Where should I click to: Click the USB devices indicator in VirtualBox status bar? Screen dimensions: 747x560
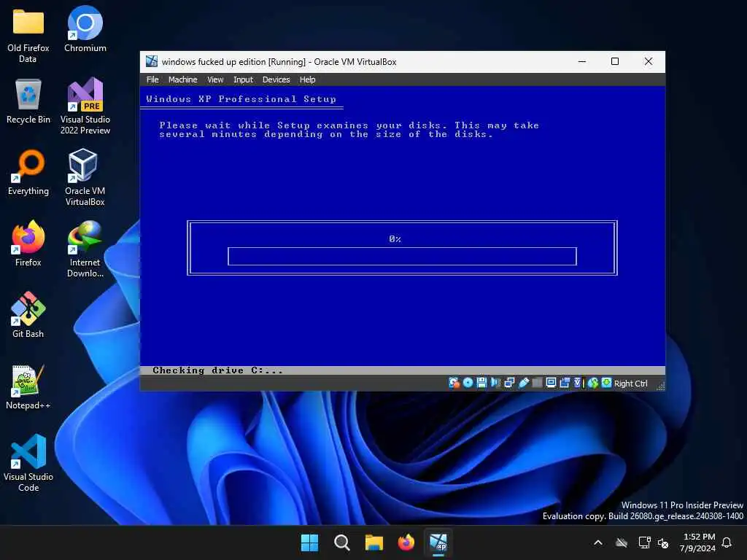(x=524, y=383)
